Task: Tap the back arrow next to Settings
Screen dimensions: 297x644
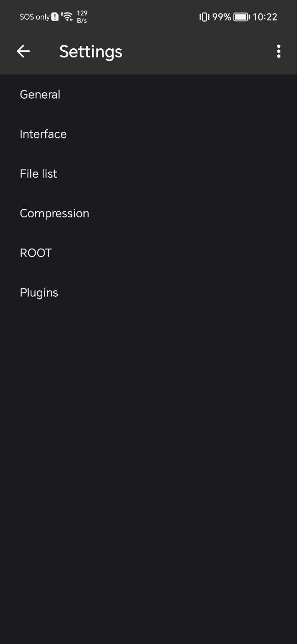Action: point(23,51)
